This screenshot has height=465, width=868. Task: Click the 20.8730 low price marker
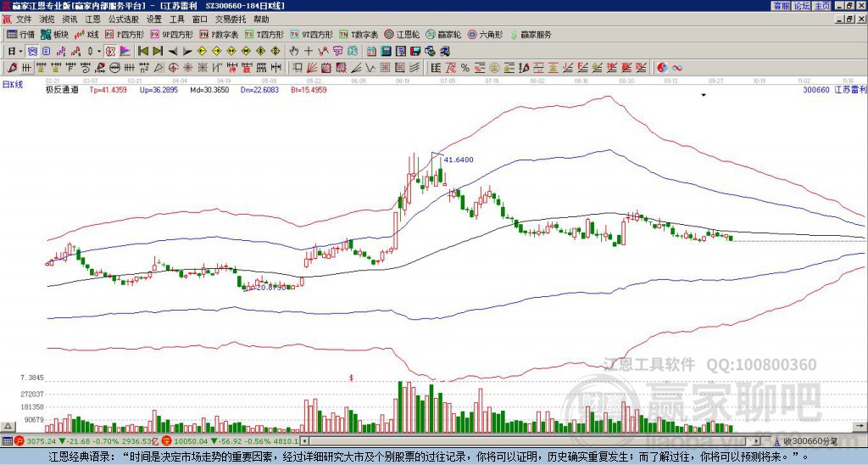pos(271,288)
